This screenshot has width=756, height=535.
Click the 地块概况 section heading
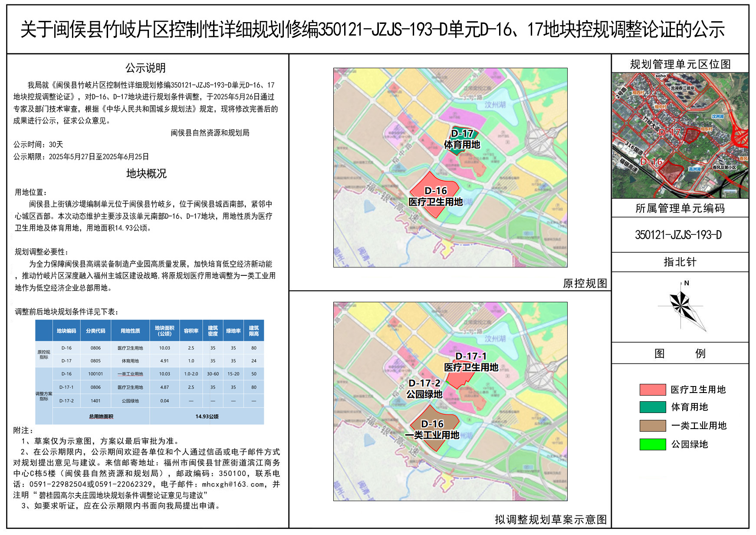(x=146, y=174)
